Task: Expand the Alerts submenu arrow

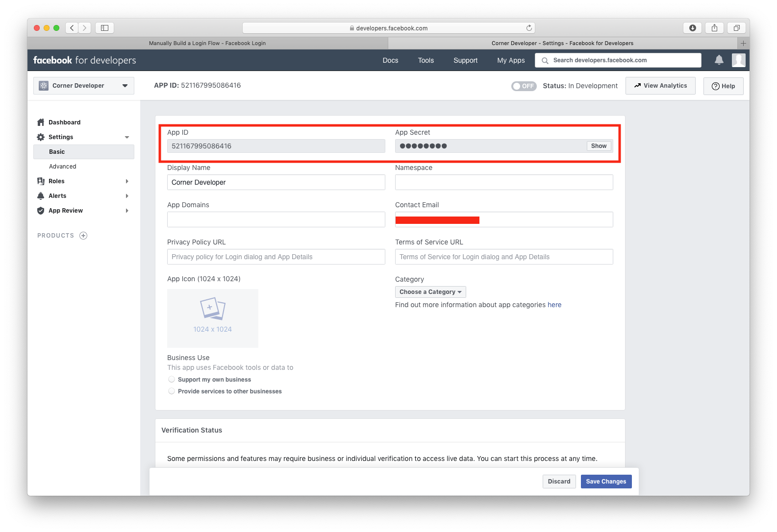Action: tap(127, 196)
